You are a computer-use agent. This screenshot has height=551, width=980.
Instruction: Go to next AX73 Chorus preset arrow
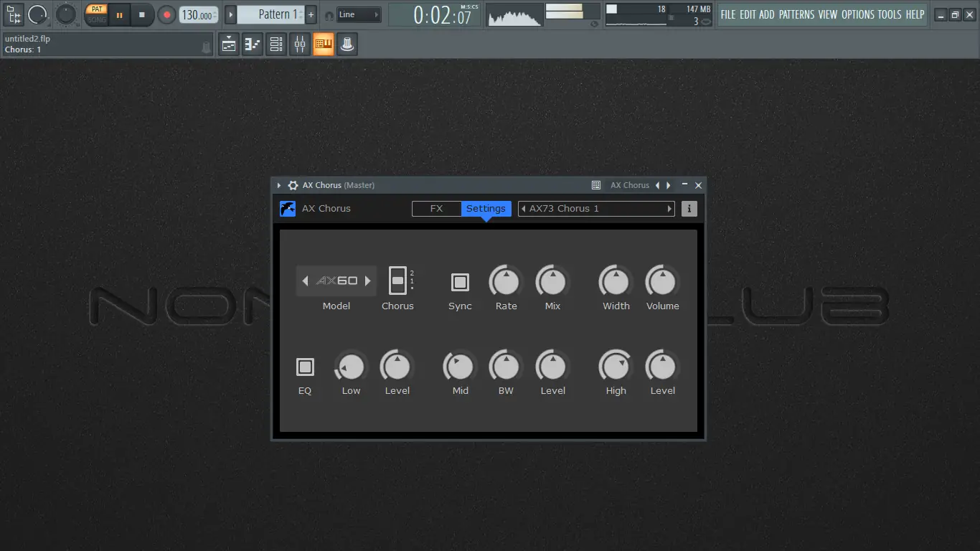(x=670, y=209)
